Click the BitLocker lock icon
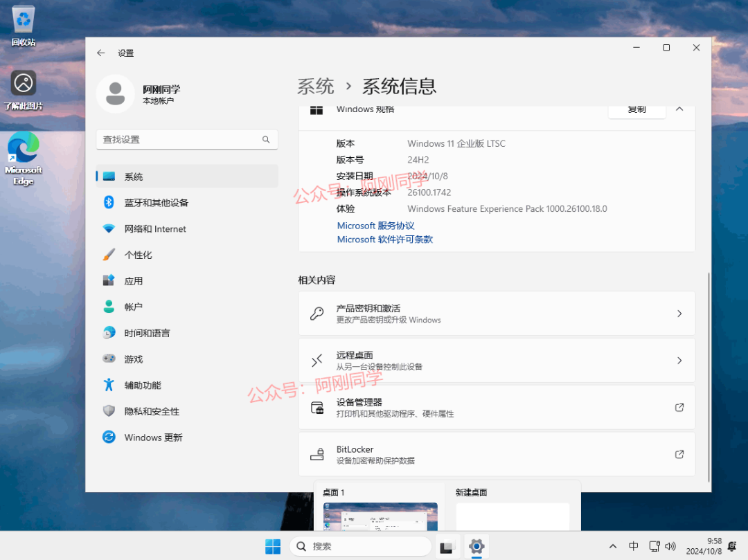The image size is (748, 560). (x=317, y=454)
